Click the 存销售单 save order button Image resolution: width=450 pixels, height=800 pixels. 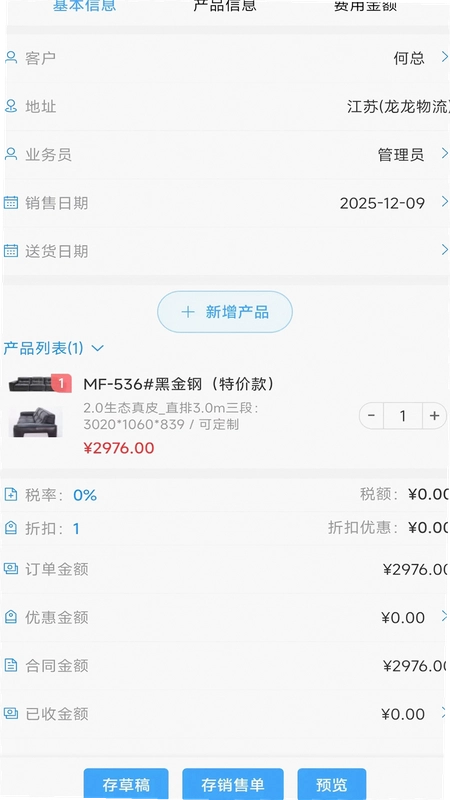pyautogui.click(x=233, y=784)
